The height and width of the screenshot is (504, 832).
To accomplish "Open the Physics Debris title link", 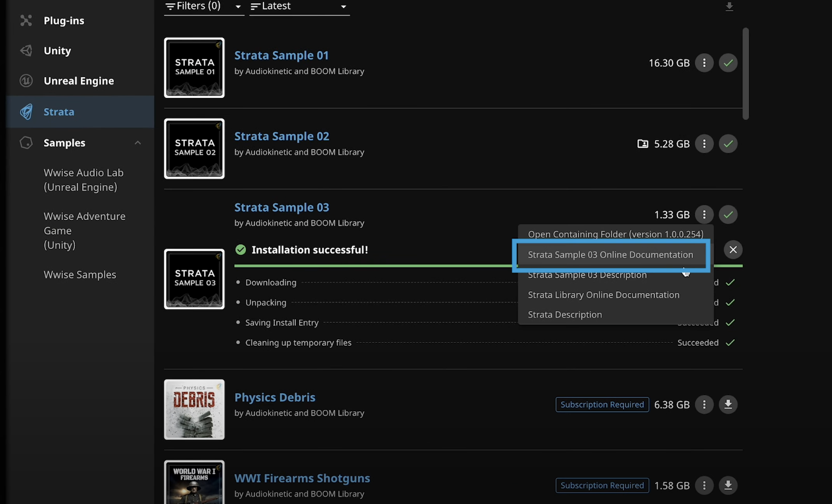I will [x=275, y=397].
